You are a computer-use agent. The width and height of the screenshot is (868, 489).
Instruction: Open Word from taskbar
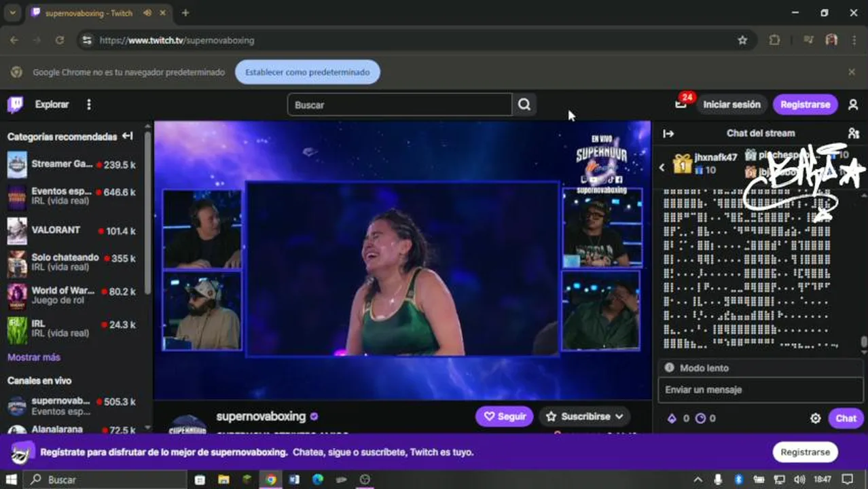(294, 479)
